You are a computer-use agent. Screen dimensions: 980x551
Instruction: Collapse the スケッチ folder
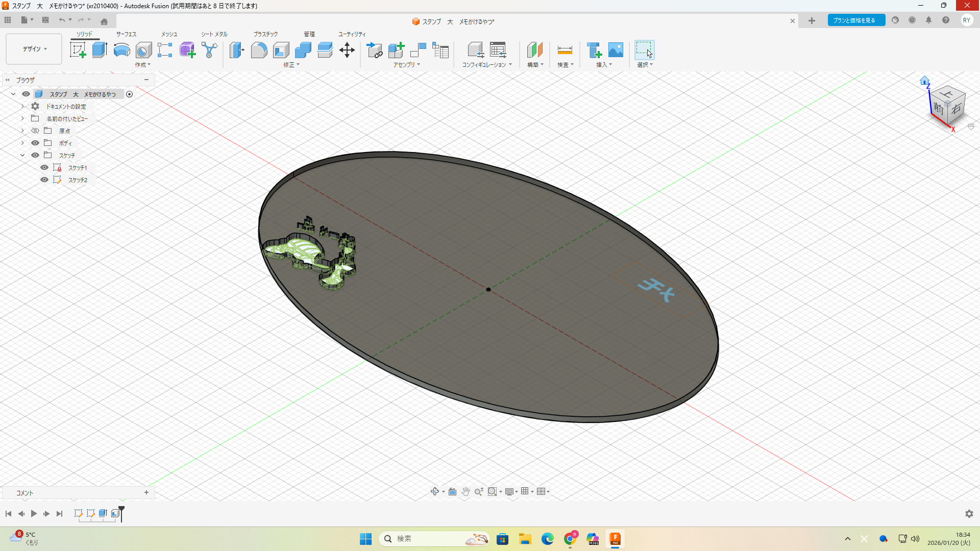pos(22,155)
